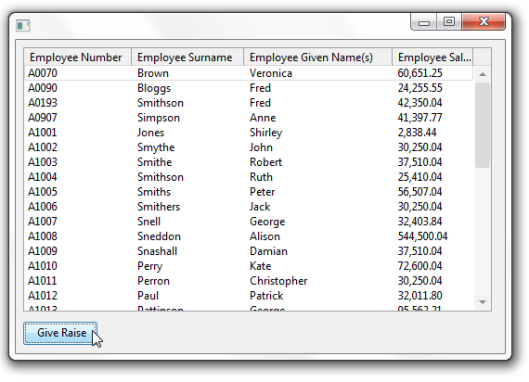This screenshot has width=529, height=382.
Task: Click the vertical scrollbar thumb
Action: click(482, 125)
